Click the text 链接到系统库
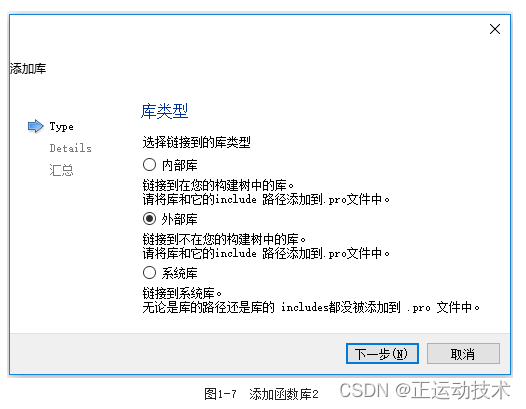The height and width of the screenshot is (409, 526). click(x=182, y=293)
